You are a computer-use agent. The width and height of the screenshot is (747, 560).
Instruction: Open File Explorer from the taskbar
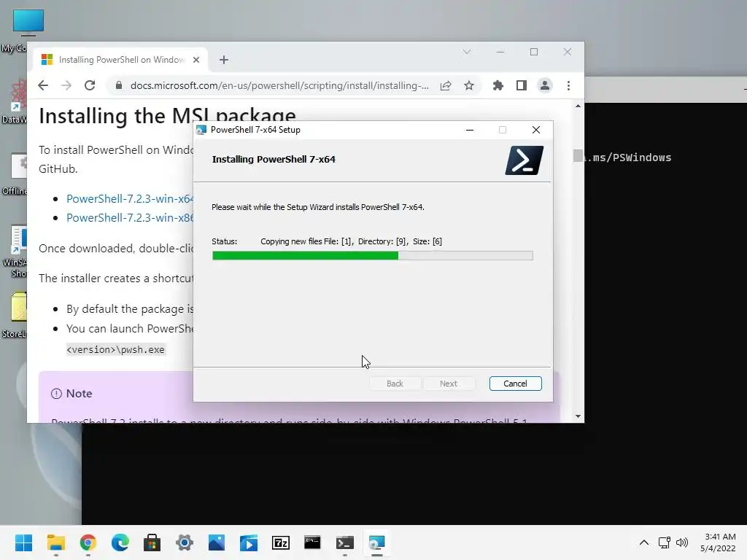click(x=55, y=542)
